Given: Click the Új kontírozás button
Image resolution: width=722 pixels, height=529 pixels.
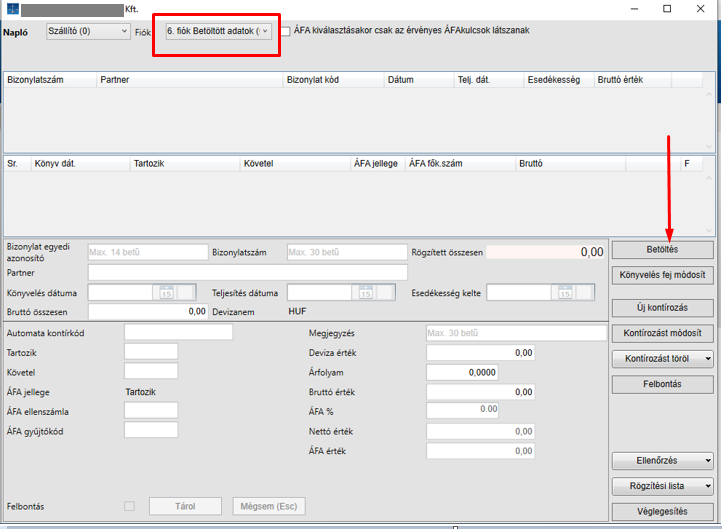Looking at the screenshot, I should coord(663,308).
